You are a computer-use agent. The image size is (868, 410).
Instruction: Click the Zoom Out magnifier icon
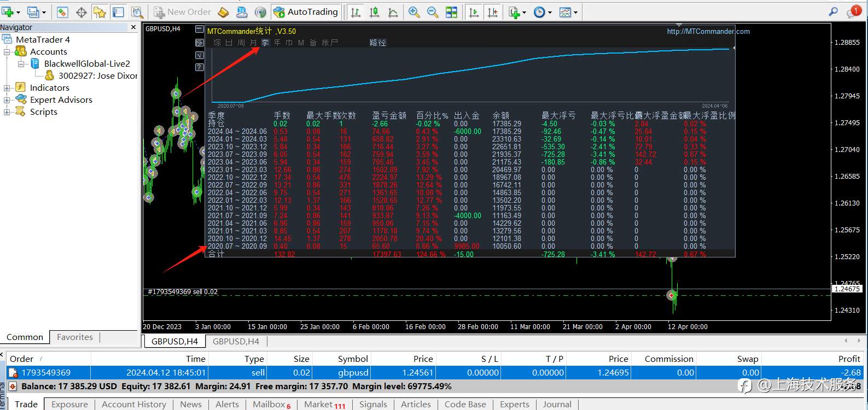click(432, 11)
